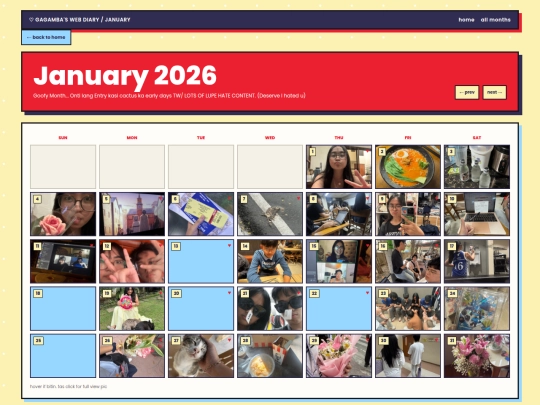Open January 26 flowers photo
The height and width of the screenshot is (405, 540).
[132, 356]
